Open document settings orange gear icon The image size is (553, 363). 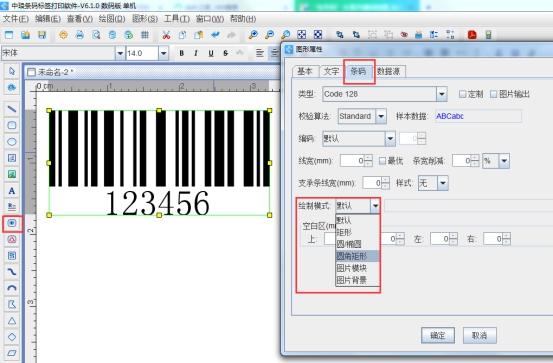click(63, 35)
